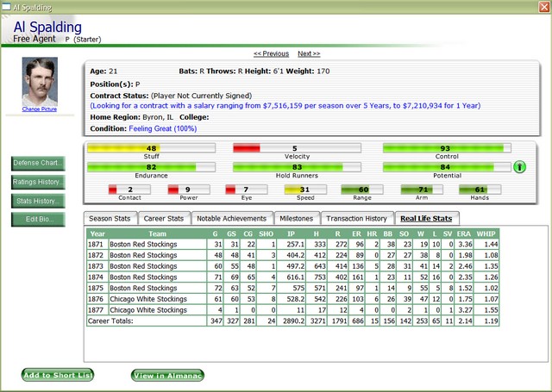Switch to the Career Stats tab
The height and width of the screenshot is (392, 552).
164,218
